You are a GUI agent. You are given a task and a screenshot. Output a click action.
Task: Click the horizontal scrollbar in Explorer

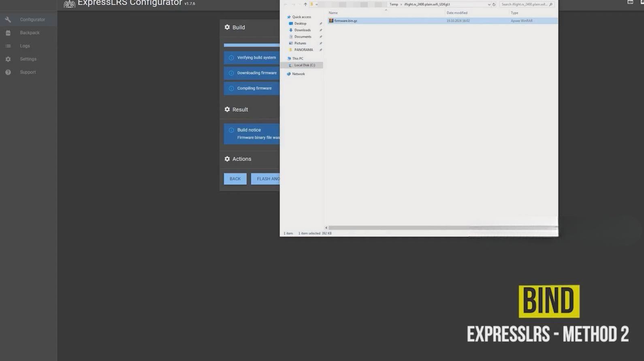[405, 228]
